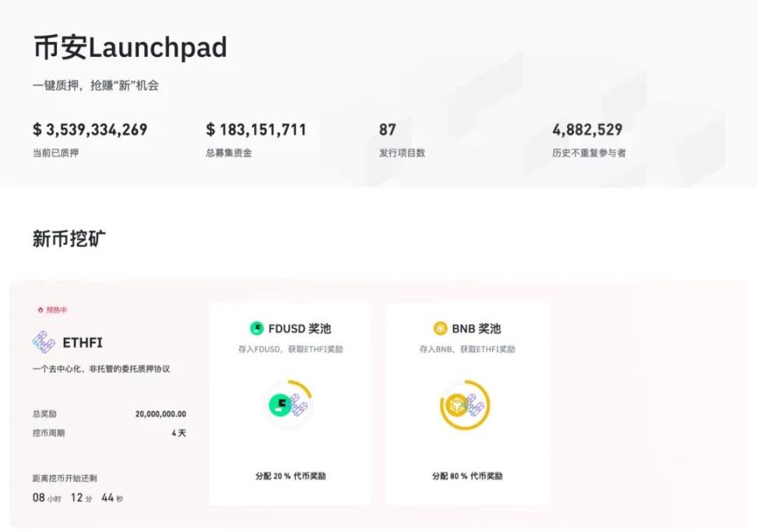Click the BNB pool circular ring graphic
757x532 pixels.
tap(465, 404)
